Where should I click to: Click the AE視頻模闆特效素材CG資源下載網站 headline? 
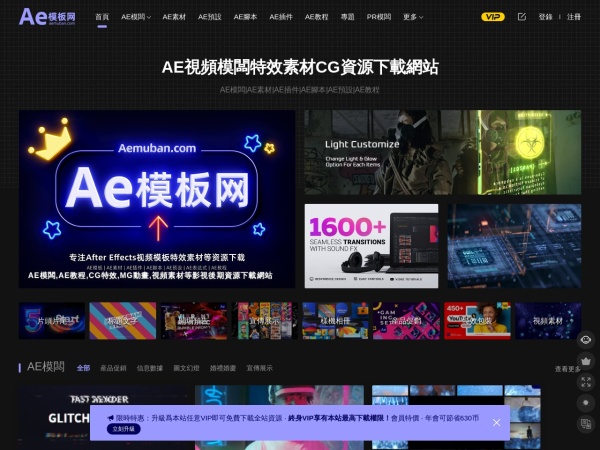coord(300,67)
